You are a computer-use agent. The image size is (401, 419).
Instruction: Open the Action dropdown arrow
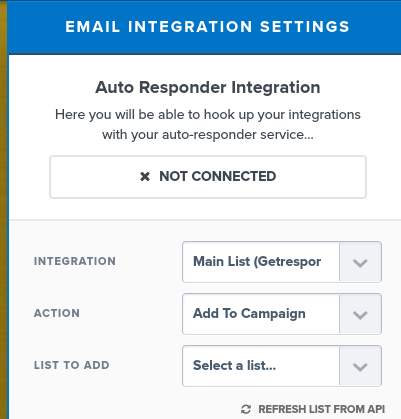(360, 314)
